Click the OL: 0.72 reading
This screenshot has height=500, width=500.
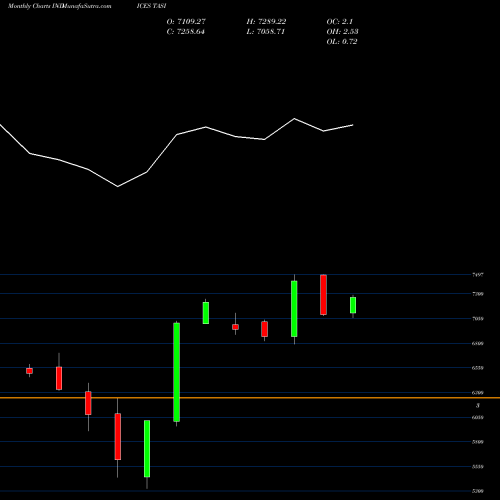(x=342, y=42)
